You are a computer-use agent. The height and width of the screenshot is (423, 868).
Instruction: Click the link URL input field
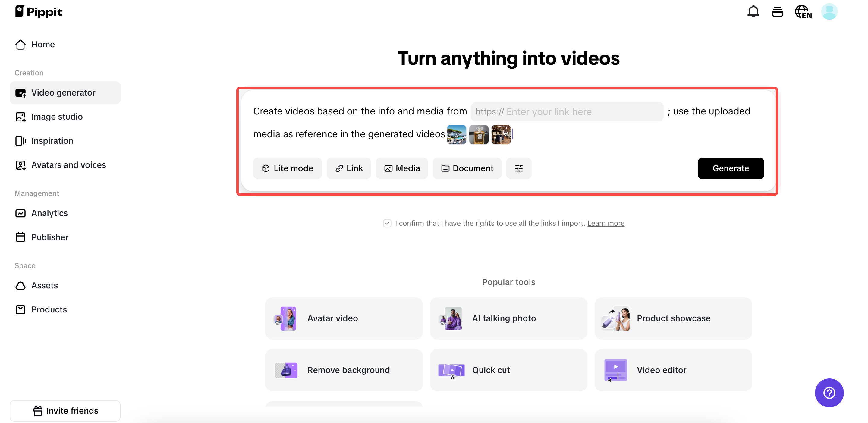pyautogui.click(x=566, y=111)
